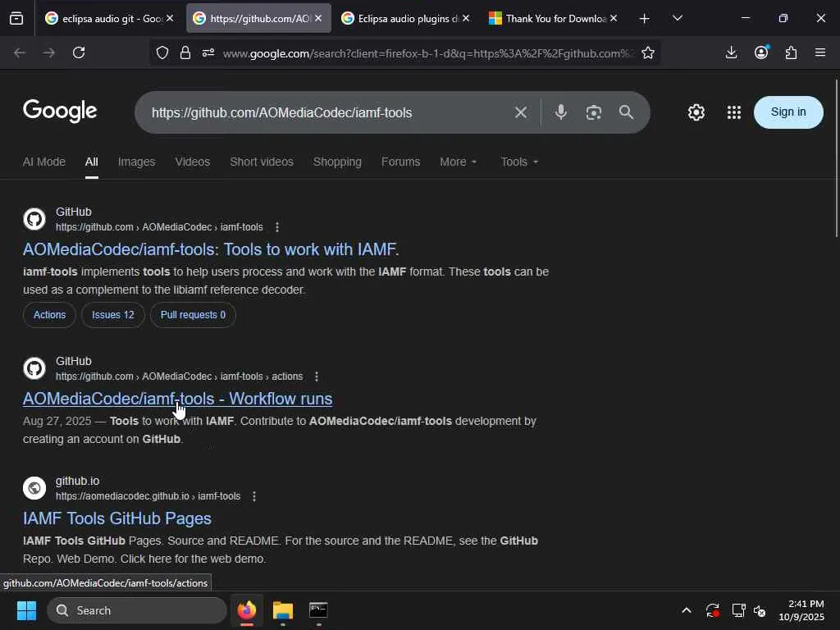Viewport: 840px width, 630px height.
Task: Select the Shopping search tab
Action: (x=337, y=162)
